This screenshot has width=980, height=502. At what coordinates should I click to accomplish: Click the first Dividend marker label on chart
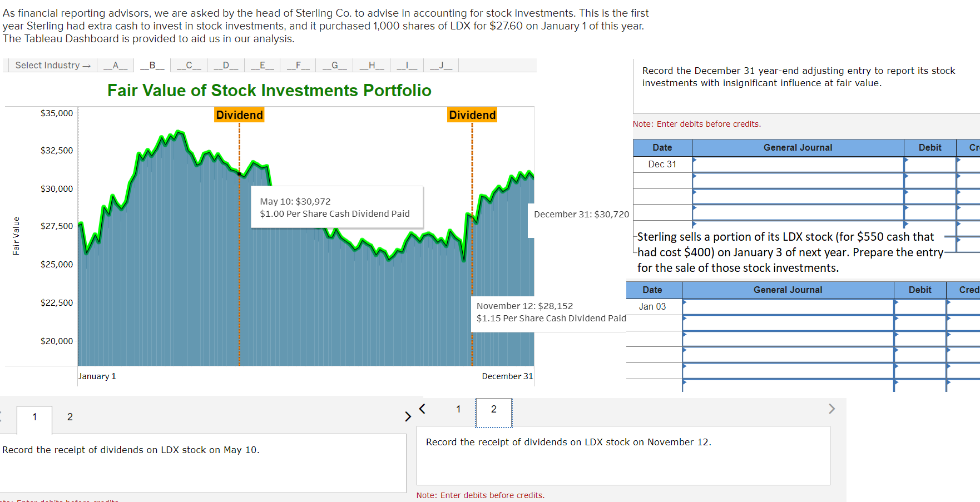point(240,115)
